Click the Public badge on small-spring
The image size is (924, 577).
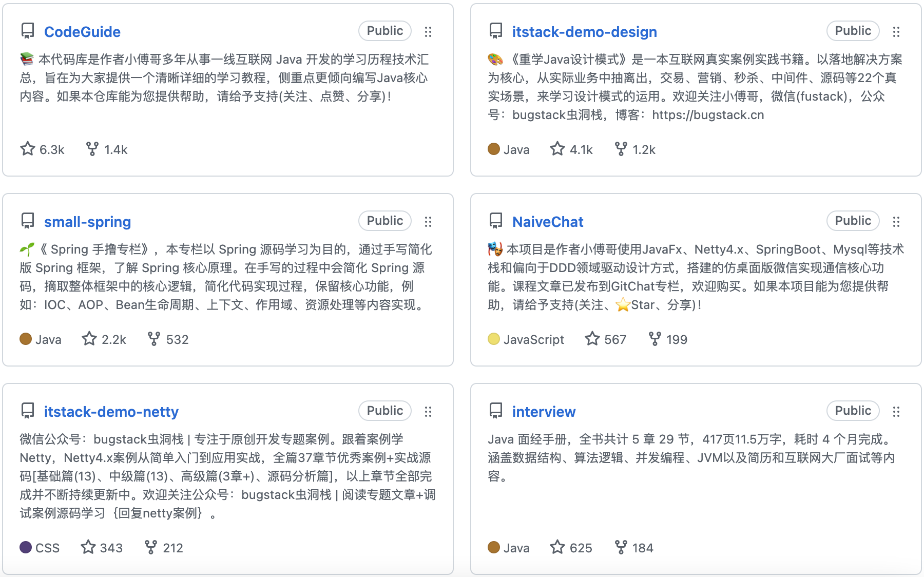pyautogui.click(x=384, y=221)
